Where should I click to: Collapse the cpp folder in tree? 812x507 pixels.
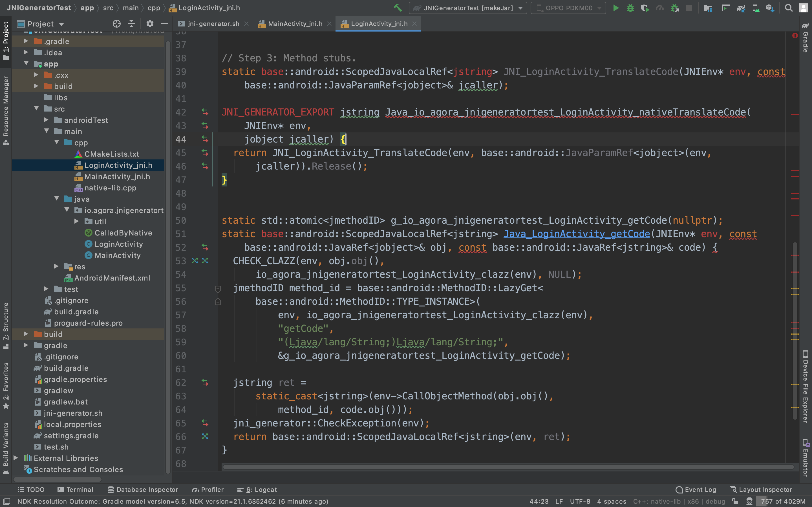click(57, 143)
